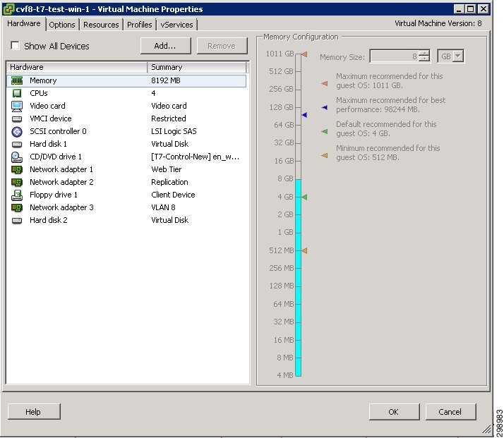The image size is (504, 438).
Task: Select the T7-Control-New CD/DVD summary text
Action: click(x=195, y=157)
